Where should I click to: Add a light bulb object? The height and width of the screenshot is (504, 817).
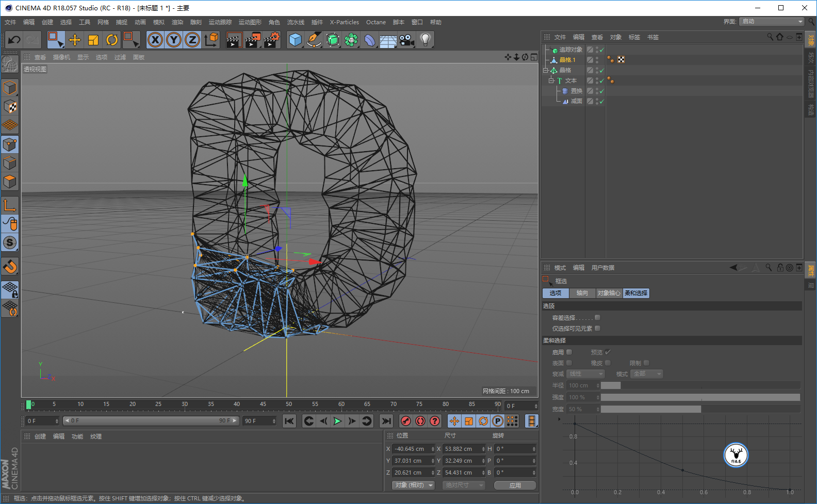click(x=425, y=40)
